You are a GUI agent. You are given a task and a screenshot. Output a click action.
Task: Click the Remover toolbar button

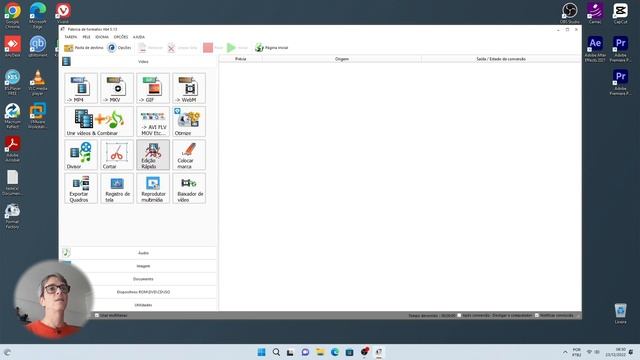(150, 48)
